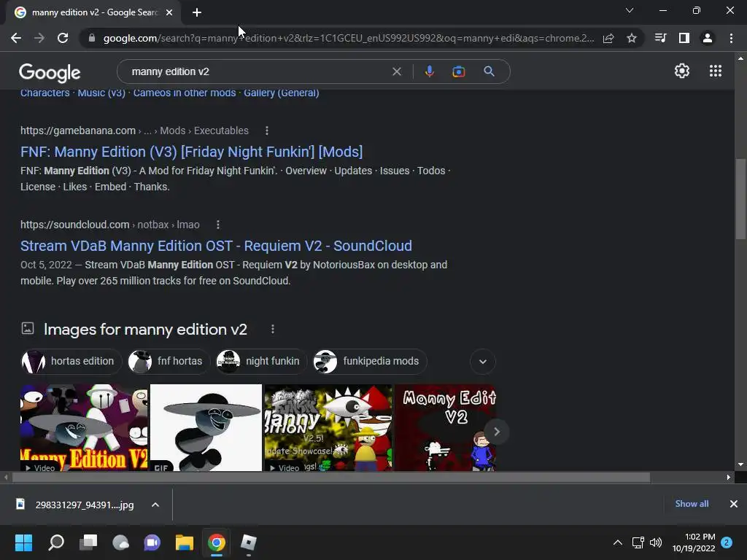Open FNF: Manny Edition (V3) result

pos(192,152)
